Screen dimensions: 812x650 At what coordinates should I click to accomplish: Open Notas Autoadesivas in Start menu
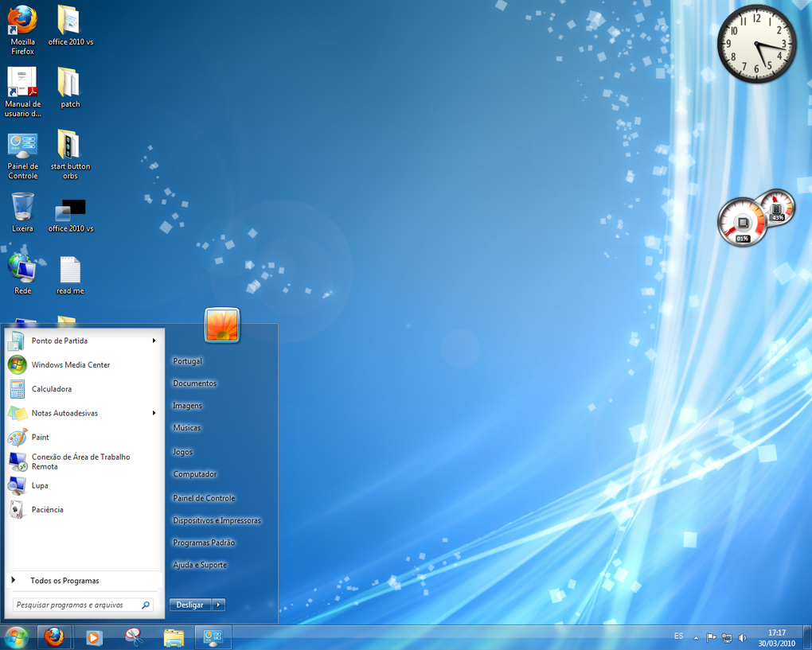(84, 413)
